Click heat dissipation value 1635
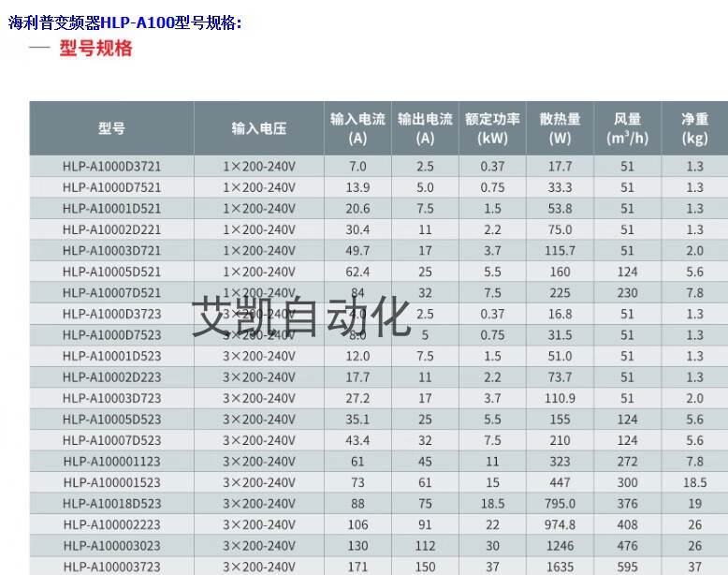The image size is (728, 575). coord(560,567)
